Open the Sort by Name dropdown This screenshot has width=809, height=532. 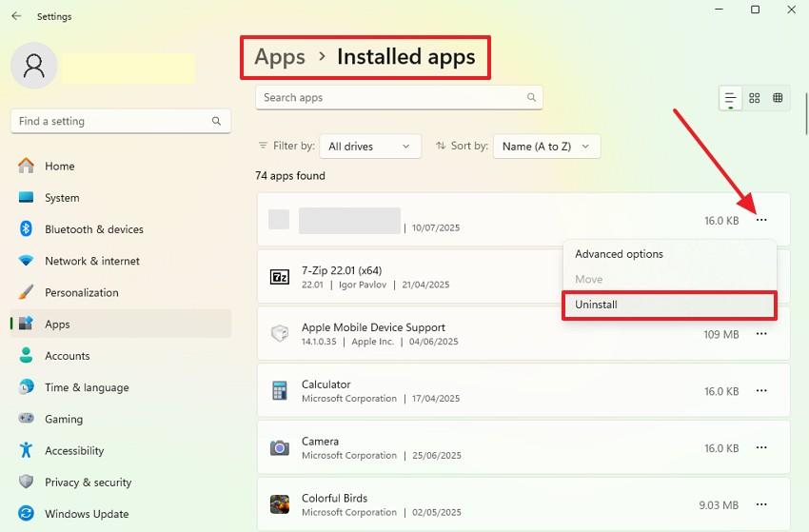click(x=546, y=147)
